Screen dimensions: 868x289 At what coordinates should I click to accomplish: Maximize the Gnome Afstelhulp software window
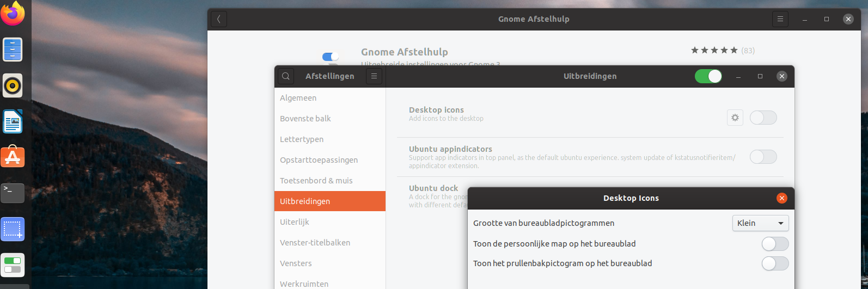827,19
